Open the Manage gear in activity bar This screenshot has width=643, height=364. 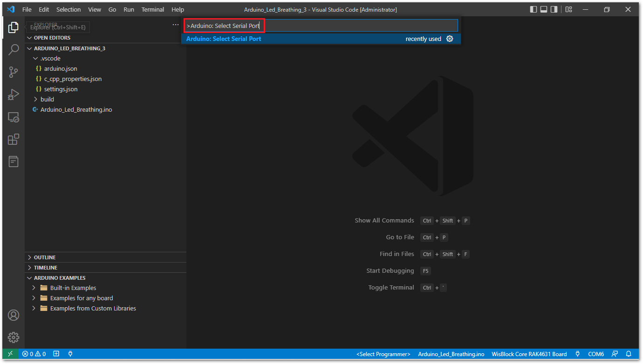(14, 337)
